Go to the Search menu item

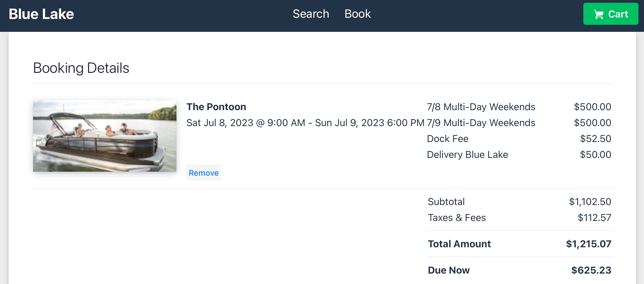pyautogui.click(x=311, y=14)
